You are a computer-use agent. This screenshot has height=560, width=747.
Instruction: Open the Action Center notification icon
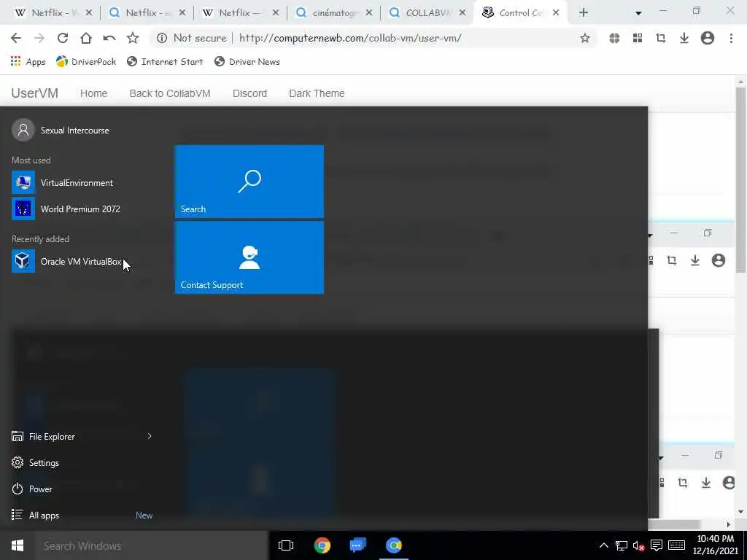[x=656, y=545]
